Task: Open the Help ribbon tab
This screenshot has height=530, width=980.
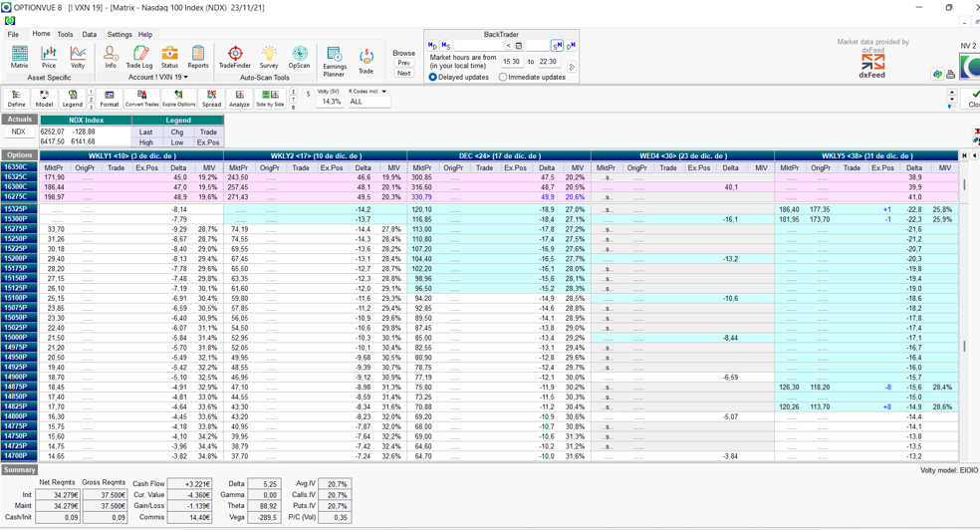Action: pyautogui.click(x=145, y=35)
